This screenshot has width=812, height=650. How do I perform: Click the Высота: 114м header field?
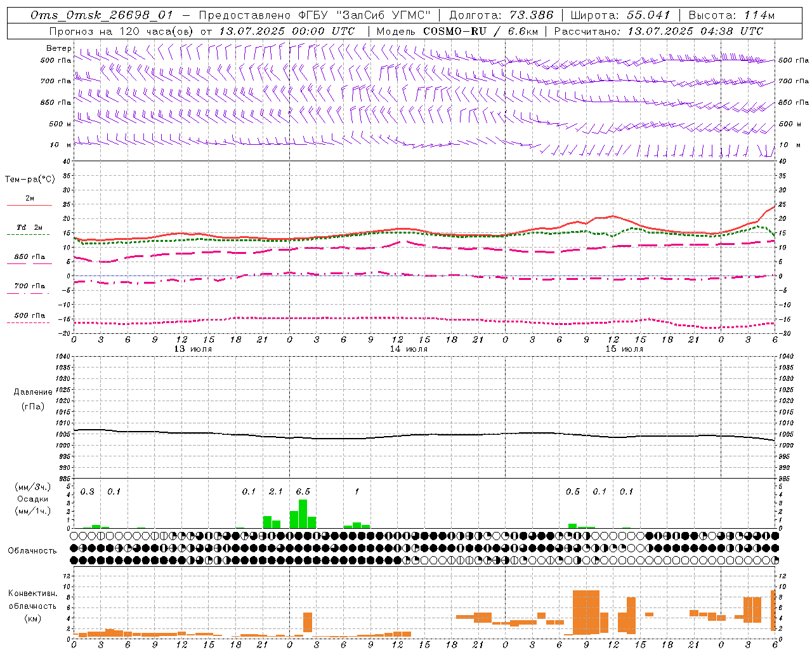point(731,15)
